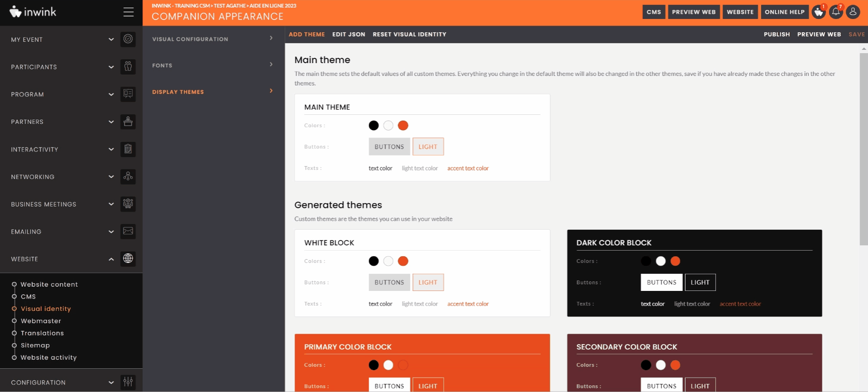The height and width of the screenshot is (392, 868).
Task: Open the Emailing envelope icon
Action: pos(128,231)
